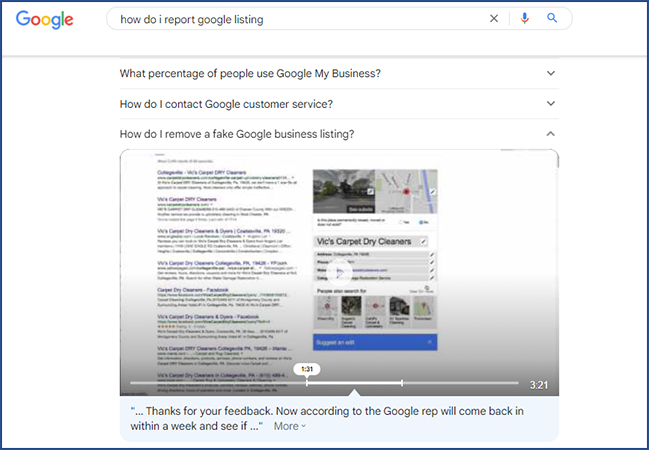Viewport: 649px width, 450px height.
Task: Start voice search with the microphone icon
Action: click(524, 18)
